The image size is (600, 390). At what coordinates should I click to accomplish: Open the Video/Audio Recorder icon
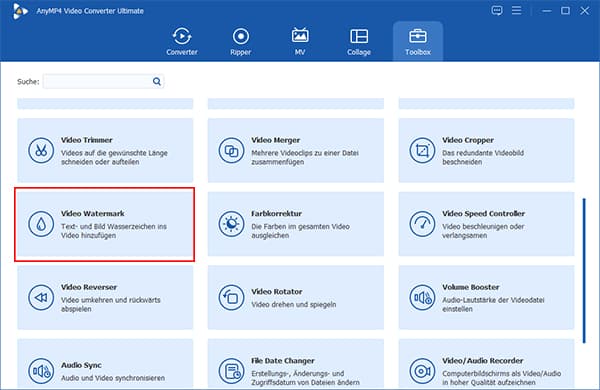point(422,371)
